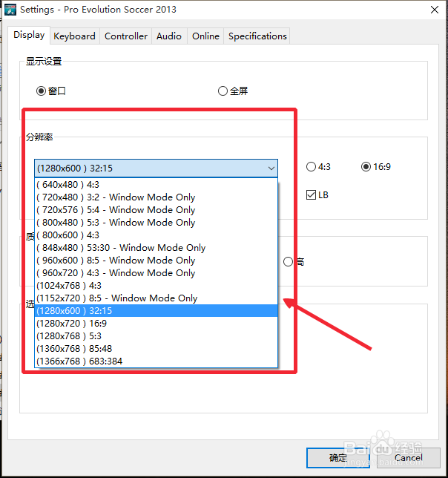The image size is (448, 478).
Task: Pick (800x480) 5:3 Window Mode Only
Action: pos(157,223)
